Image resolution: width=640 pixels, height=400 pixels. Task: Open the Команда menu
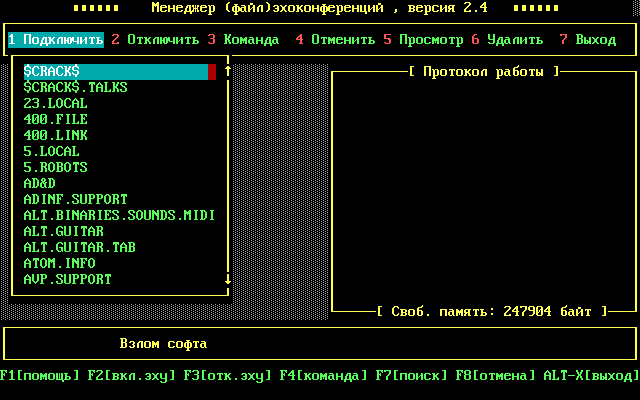pyautogui.click(x=243, y=40)
